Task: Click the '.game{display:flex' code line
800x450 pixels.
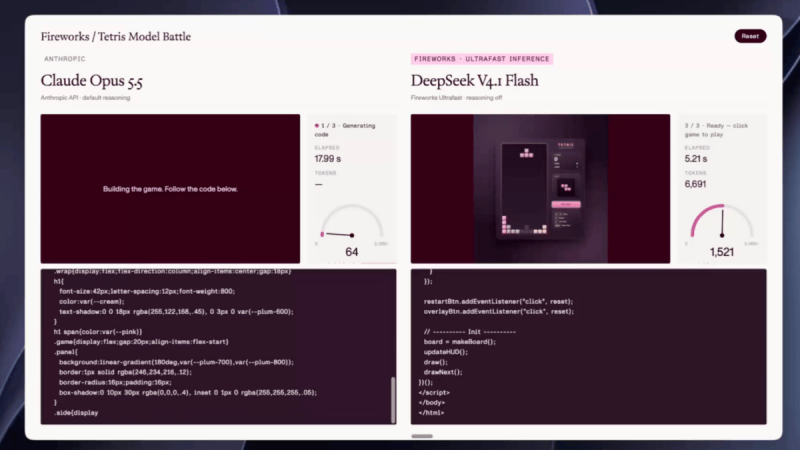Action: coord(141,342)
